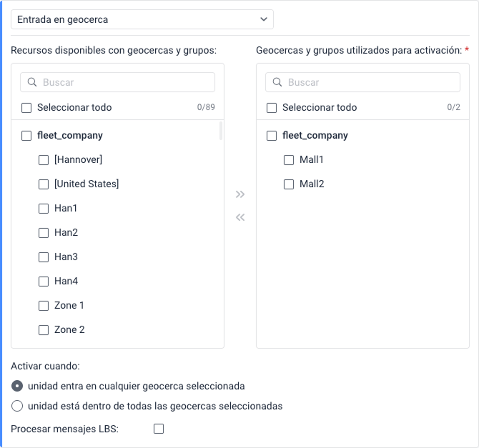Choose 'unidad está dentro de todas las geocercas'
Screen dimensions: 479x448
[x=17, y=406]
